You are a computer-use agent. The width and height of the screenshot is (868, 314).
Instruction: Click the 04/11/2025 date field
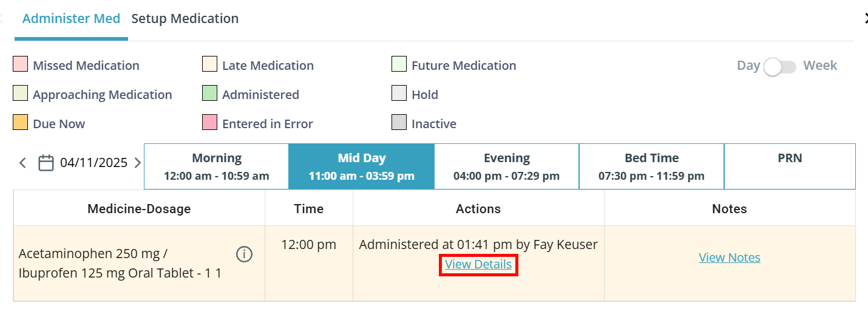(x=93, y=163)
